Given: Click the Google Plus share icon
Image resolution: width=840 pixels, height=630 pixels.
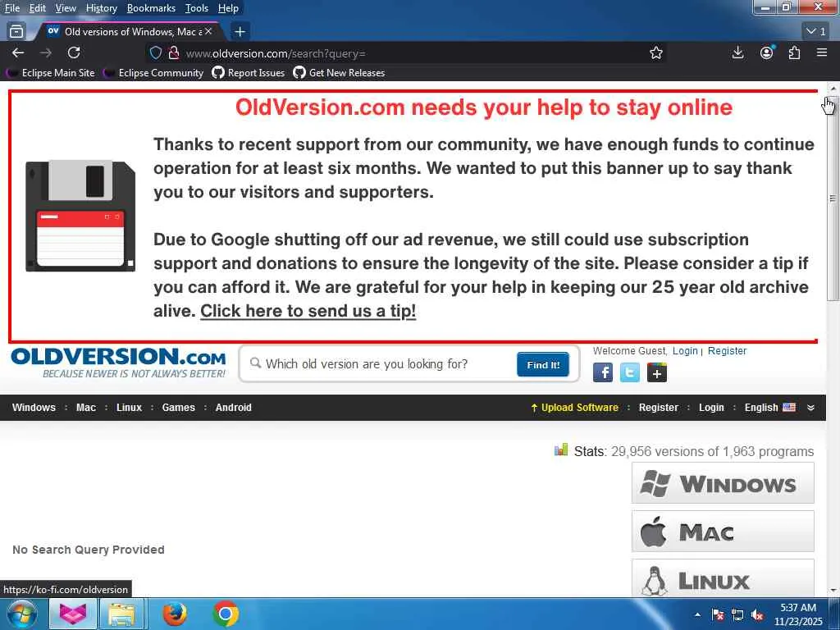Looking at the screenshot, I should [657, 372].
